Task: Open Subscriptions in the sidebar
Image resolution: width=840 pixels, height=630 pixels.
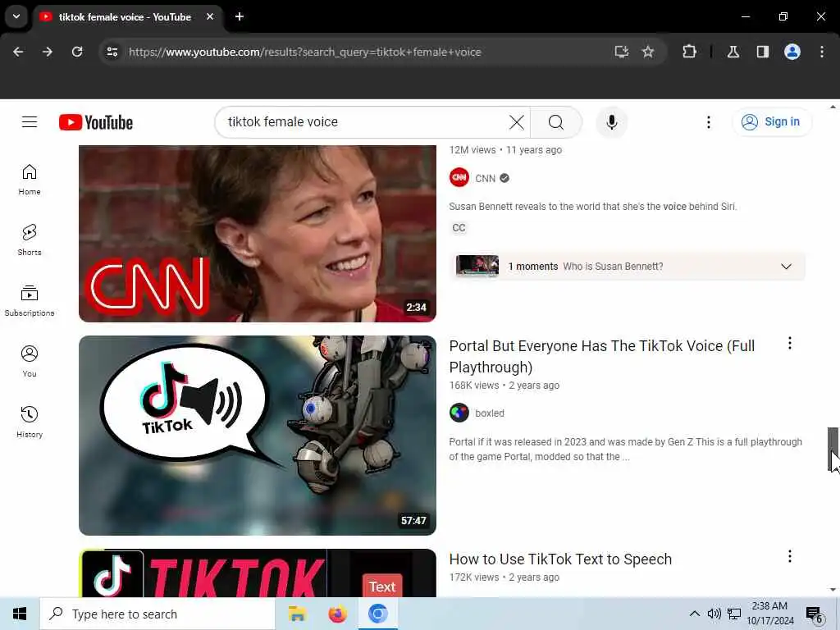Action: tap(30, 301)
